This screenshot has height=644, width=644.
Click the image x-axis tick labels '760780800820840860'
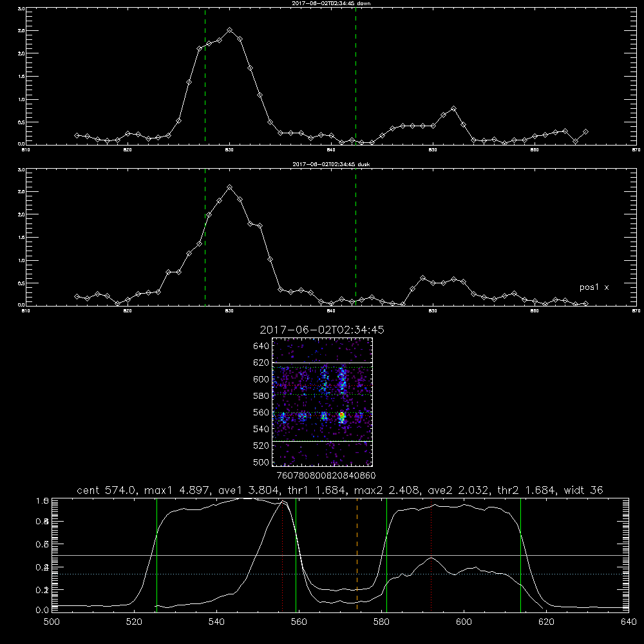point(326,476)
